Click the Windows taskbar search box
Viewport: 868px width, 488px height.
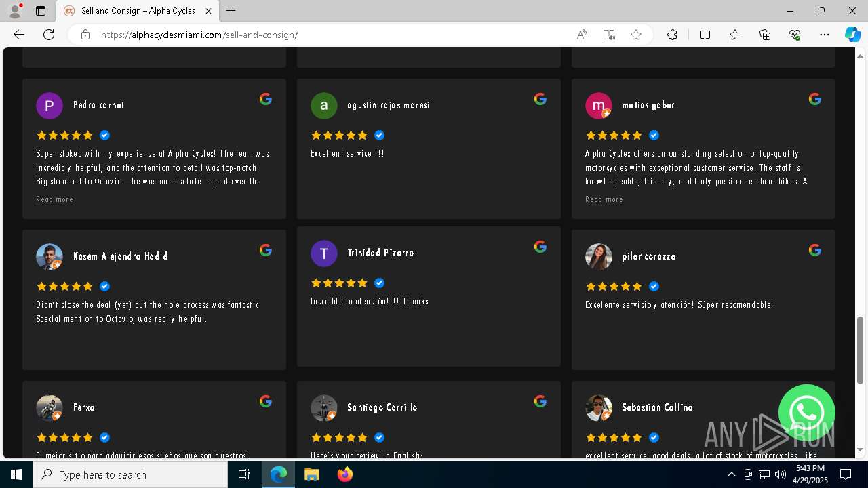[x=130, y=474]
